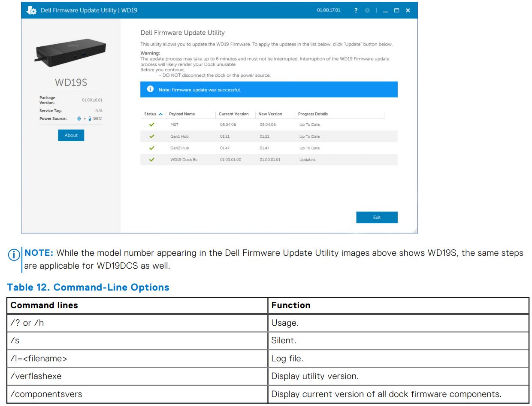Select the New Version header

[x=271, y=114]
